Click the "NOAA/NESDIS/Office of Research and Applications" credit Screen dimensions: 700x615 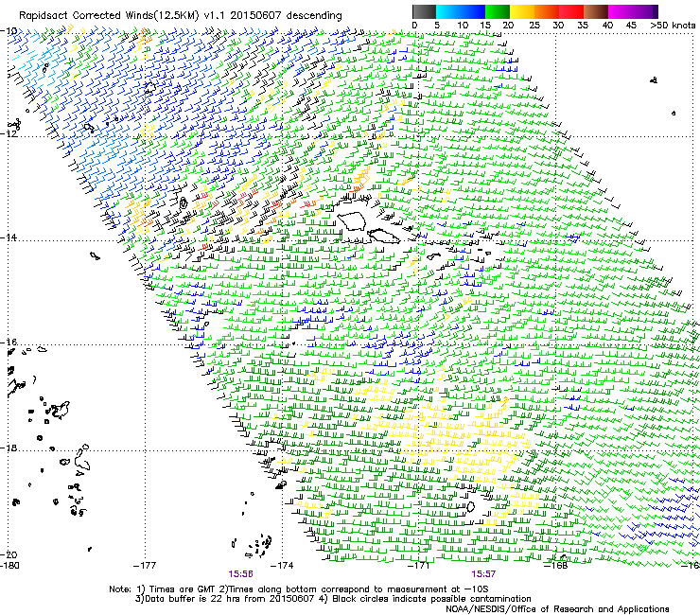tap(557, 609)
